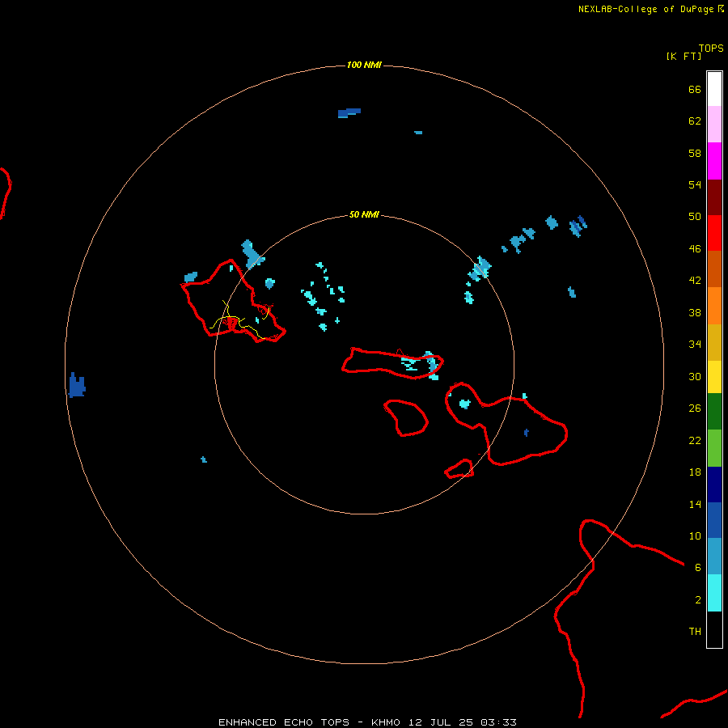Viewport: 728px width, 728px height.
Task: Click the "TOPS" legend title
Action: [x=711, y=48]
